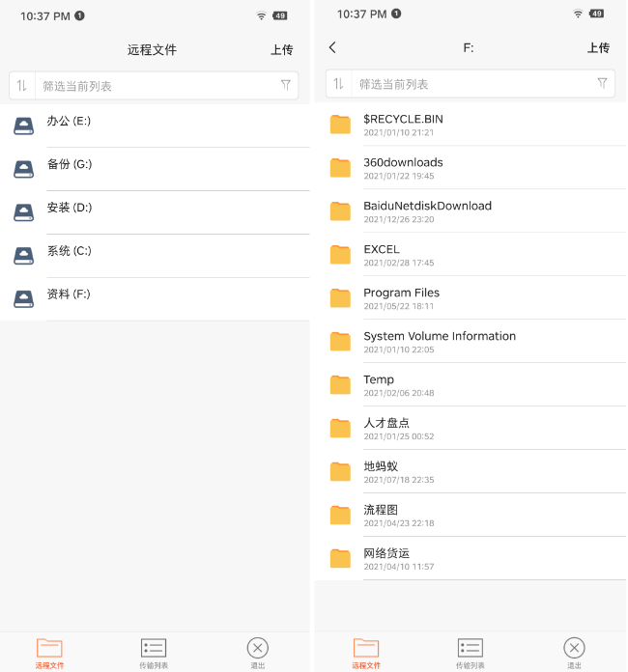This screenshot has height=672, width=628.
Task: Click sort icon in F: screen filter bar
Action: tap(338, 84)
